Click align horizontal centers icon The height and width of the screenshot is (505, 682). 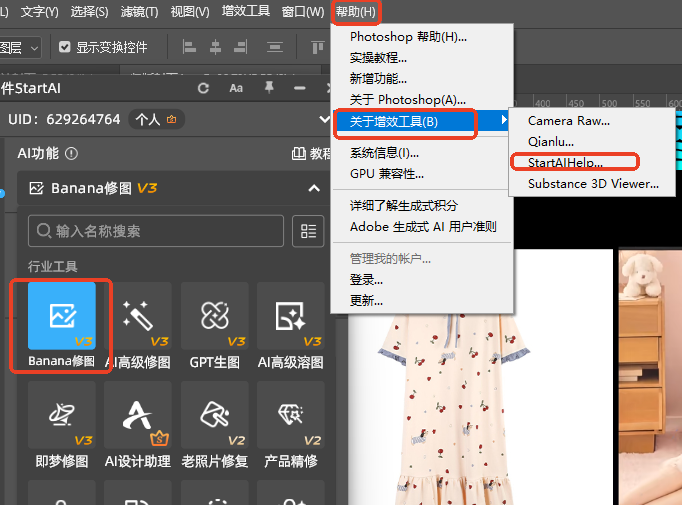[x=215, y=47]
